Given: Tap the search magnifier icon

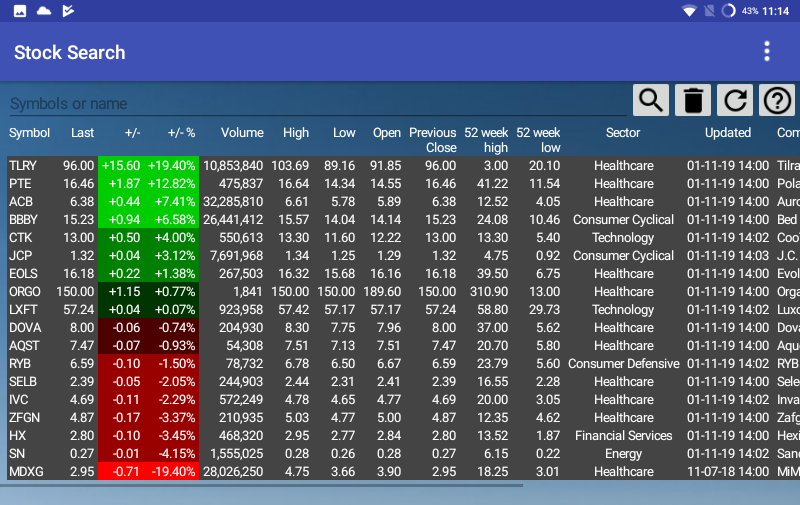Looking at the screenshot, I should click(651, 100).
